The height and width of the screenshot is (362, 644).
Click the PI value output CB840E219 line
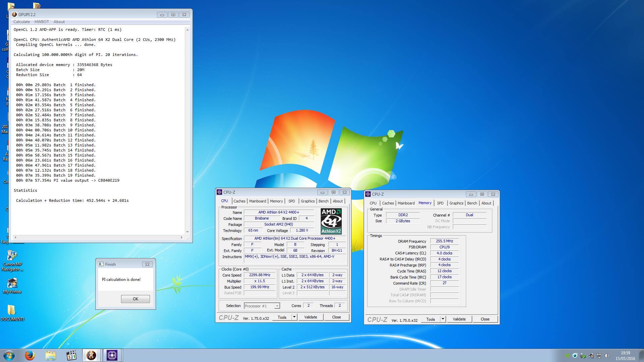(x=68, y=180)
